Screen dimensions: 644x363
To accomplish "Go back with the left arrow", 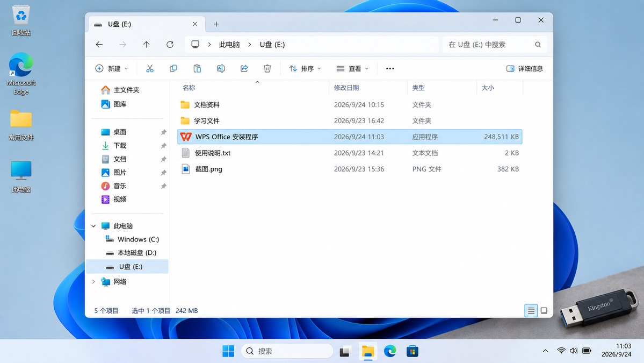I will tap(99, 45).
